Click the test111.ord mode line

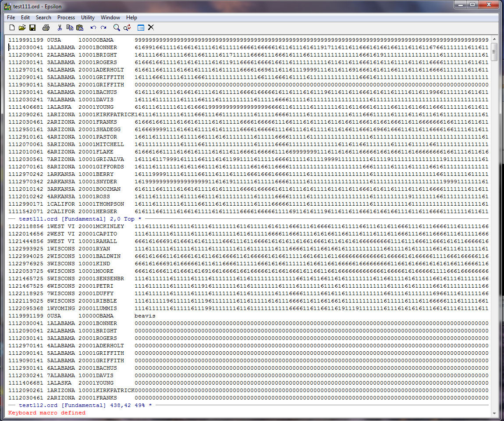[79, 219]
